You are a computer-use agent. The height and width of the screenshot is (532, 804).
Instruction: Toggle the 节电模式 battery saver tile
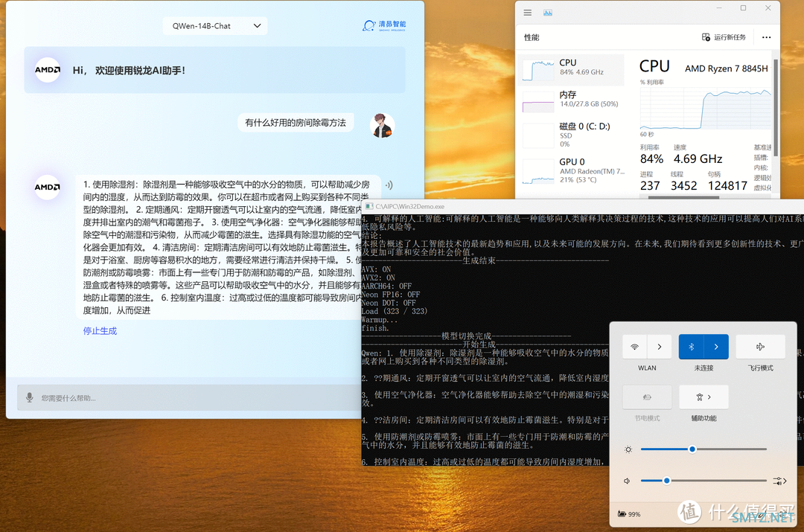tap(647, 397)
